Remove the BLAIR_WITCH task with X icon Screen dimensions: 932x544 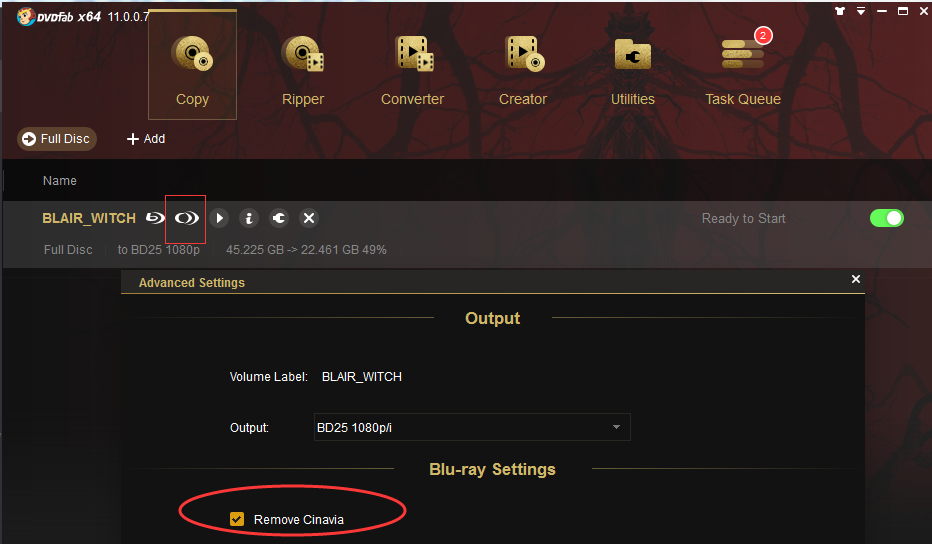pos(308,218)
